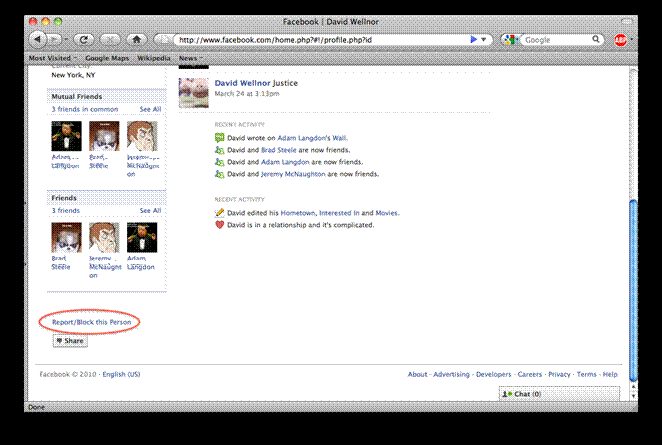
Task: Click Brad Steele's mutual friend photo
Action: point(104,136)
